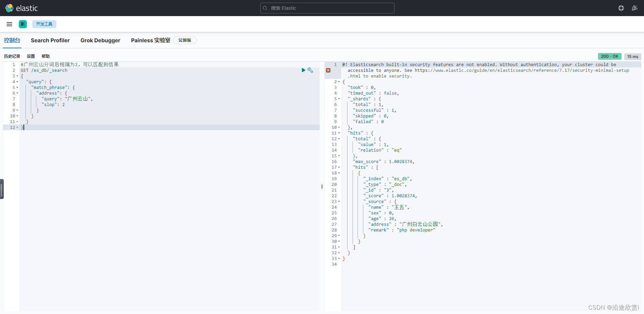The width and height of the screenshot is (644, 314).
Task: Open the newsfeed icon in header
Action: click(635, 8)
